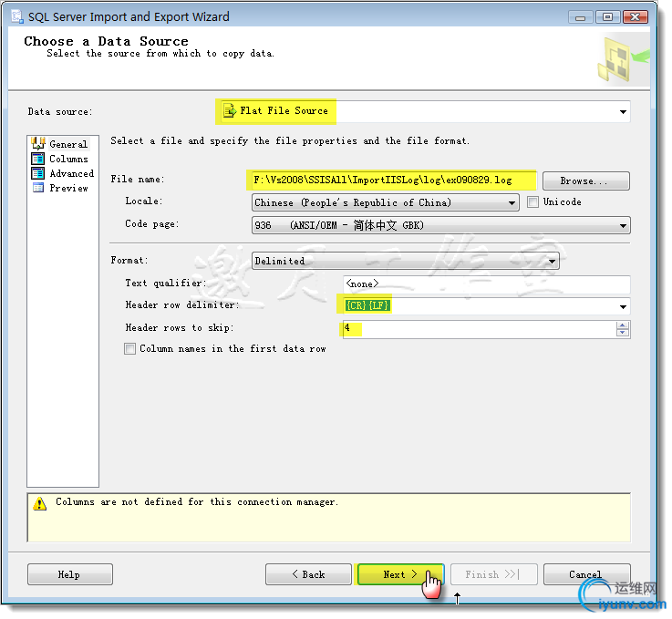
Task: Go Back to the previous step
Action: (x=308, y=575)
